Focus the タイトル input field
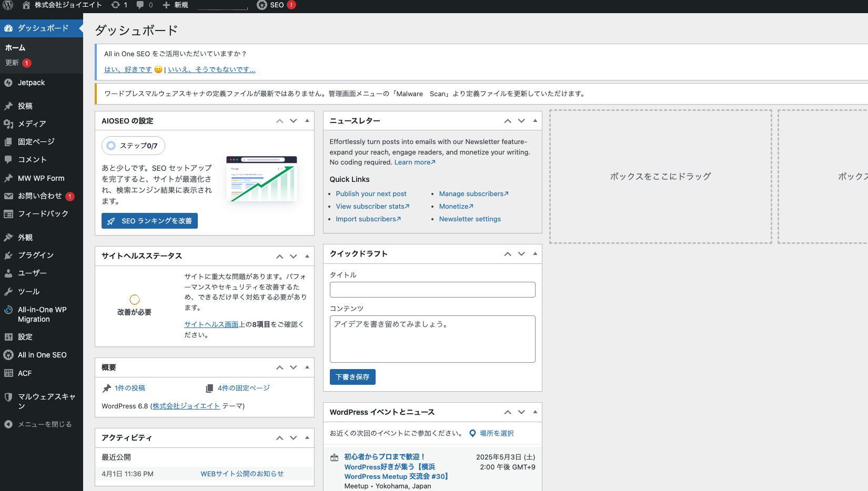The height and width of the screenshot is (491, 868). [432, 290]
